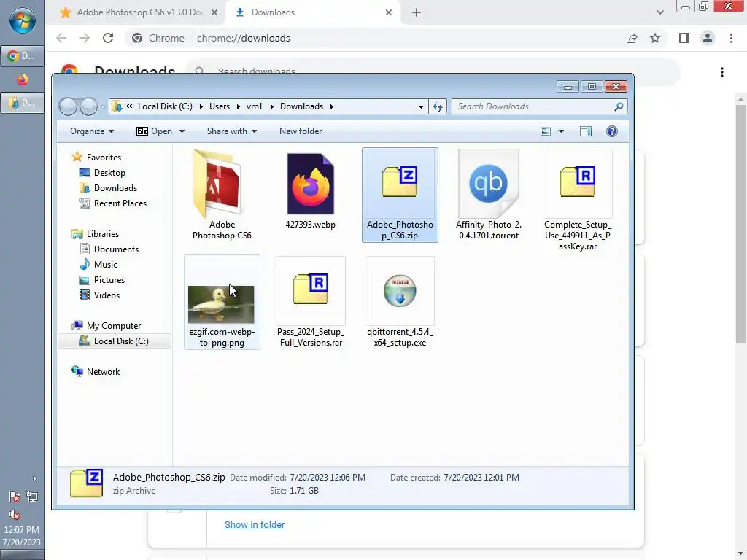Image resolution: width=747 pixels, height=560 pixels.
Task: Click the search magnifier in Search Downloads
Action: [619, 106]
